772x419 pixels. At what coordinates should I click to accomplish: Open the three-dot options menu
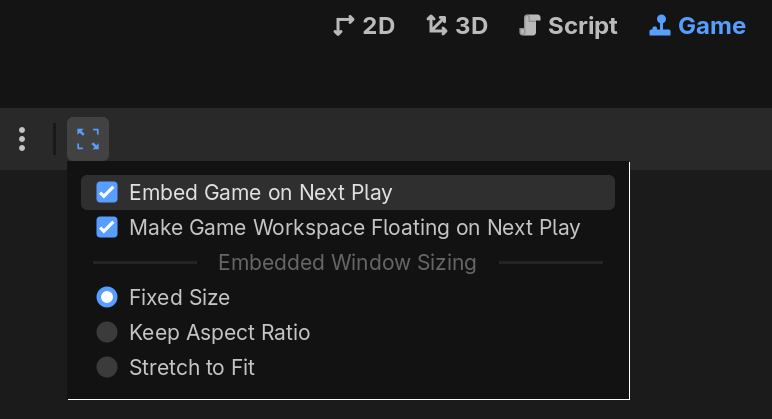[x=22, y=139]
